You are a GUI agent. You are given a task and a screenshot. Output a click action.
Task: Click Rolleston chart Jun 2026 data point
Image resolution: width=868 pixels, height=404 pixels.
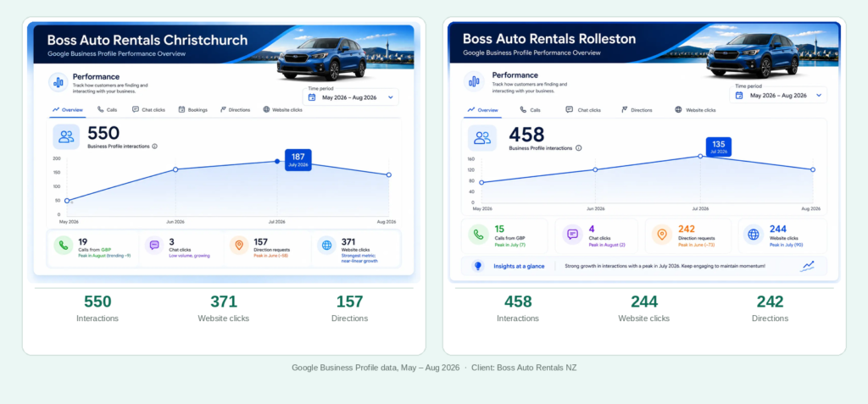click(x=595, y=169)
